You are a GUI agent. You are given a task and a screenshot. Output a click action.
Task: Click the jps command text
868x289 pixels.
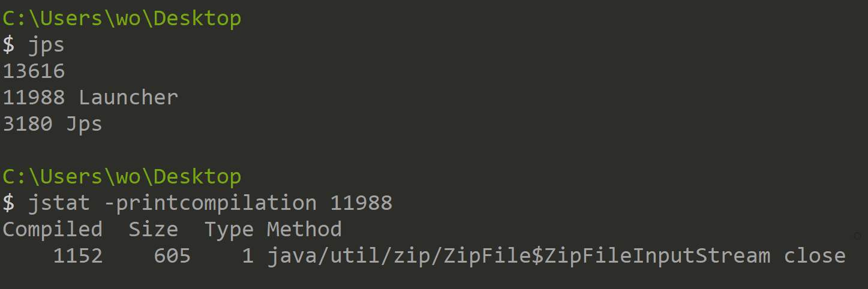point(46,45)
